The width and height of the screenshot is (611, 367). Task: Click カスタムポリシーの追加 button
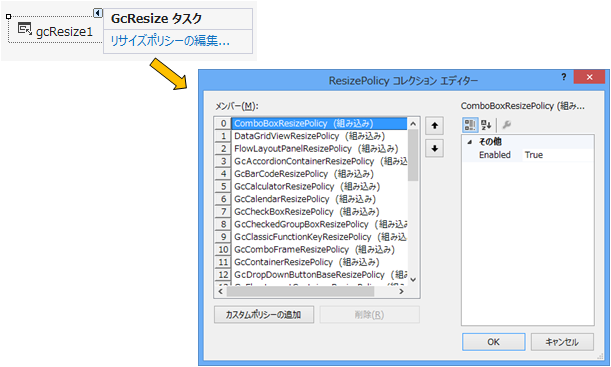[x=264, y=314]
